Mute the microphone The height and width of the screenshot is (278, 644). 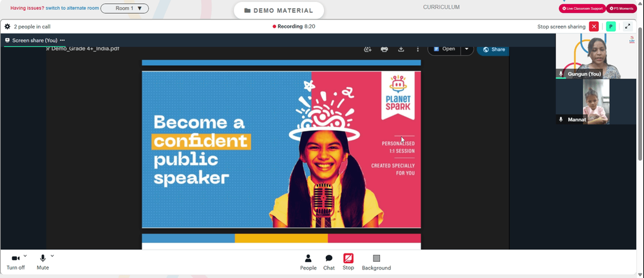tap(43, 262)
